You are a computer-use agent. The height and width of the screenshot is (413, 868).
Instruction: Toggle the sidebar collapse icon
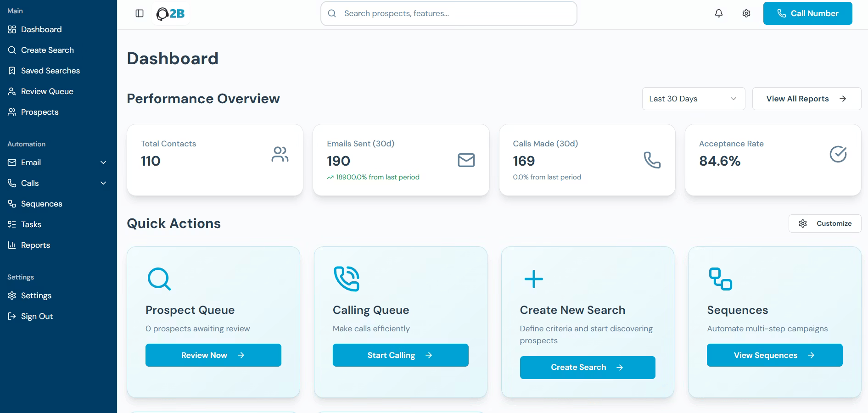140,13
